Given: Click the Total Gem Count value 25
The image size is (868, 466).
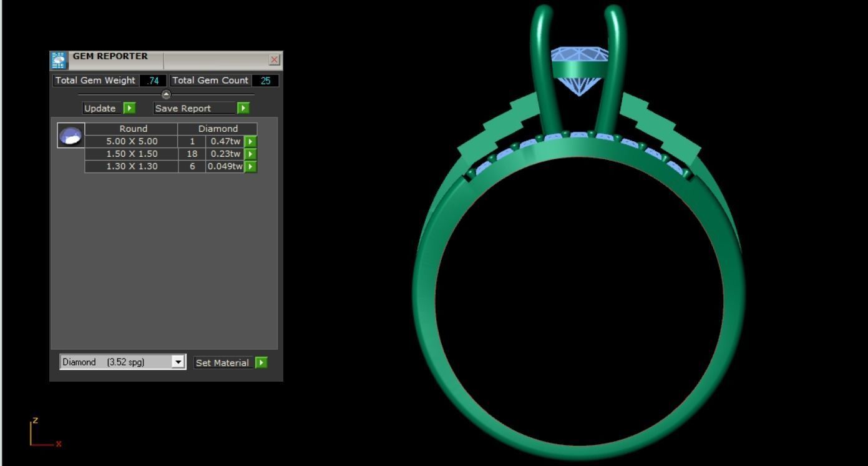Looking at the screenshot, I should 265,81.
